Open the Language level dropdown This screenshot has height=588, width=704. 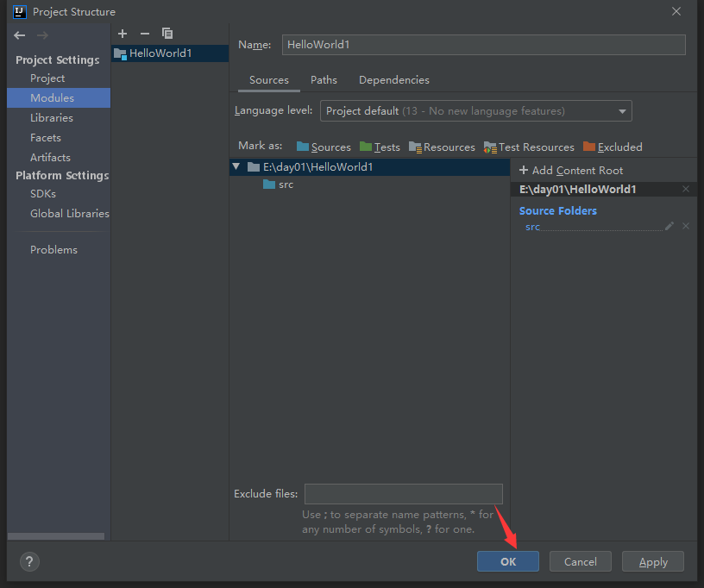(x=476, y=110)
